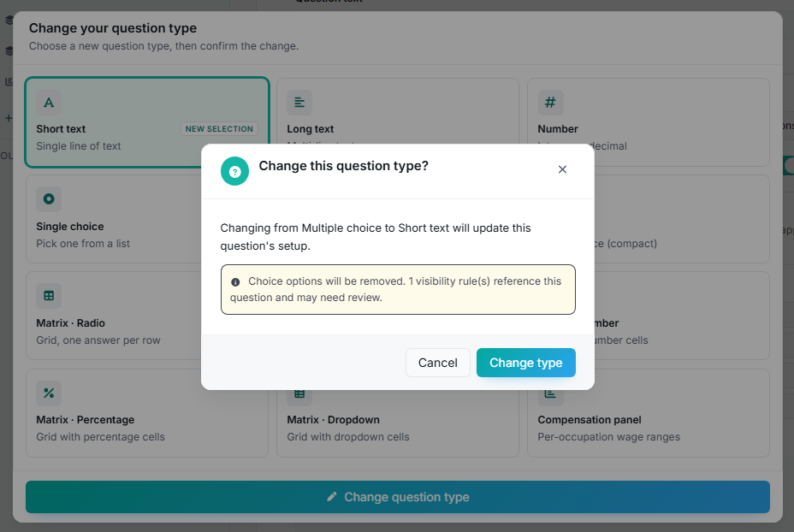The height and width of the screenshot is (532, 794).
Task: Click 'Pick one from a list' description
Action: pos(83,244)
